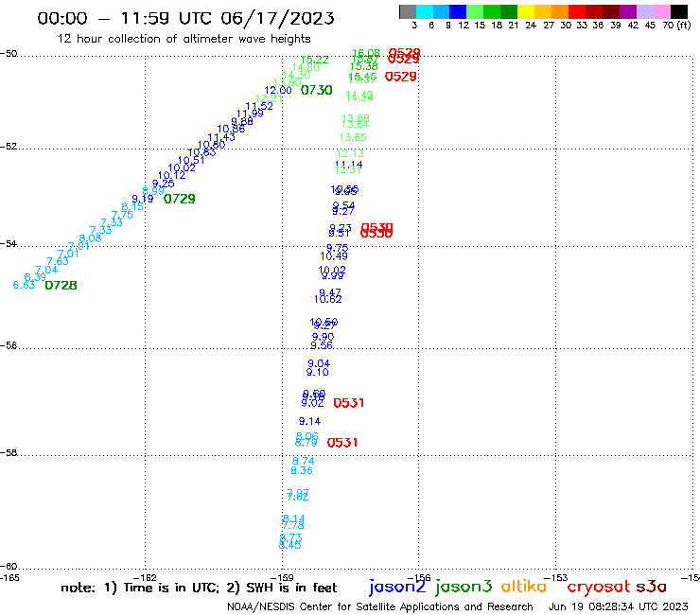The height and width of the screenshot is (615, 700).
Task: Click the jason3 satellite legend label
Action: pyautogui.click(x=464, y=587)
